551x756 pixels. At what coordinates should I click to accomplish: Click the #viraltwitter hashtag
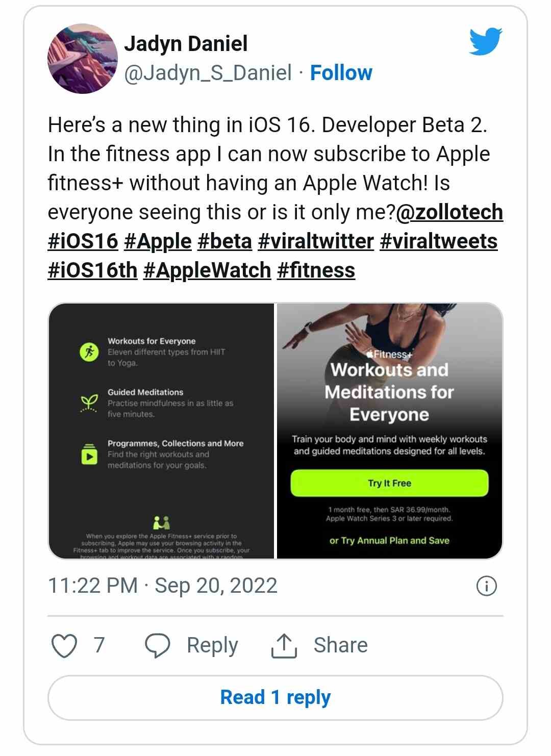316,242
